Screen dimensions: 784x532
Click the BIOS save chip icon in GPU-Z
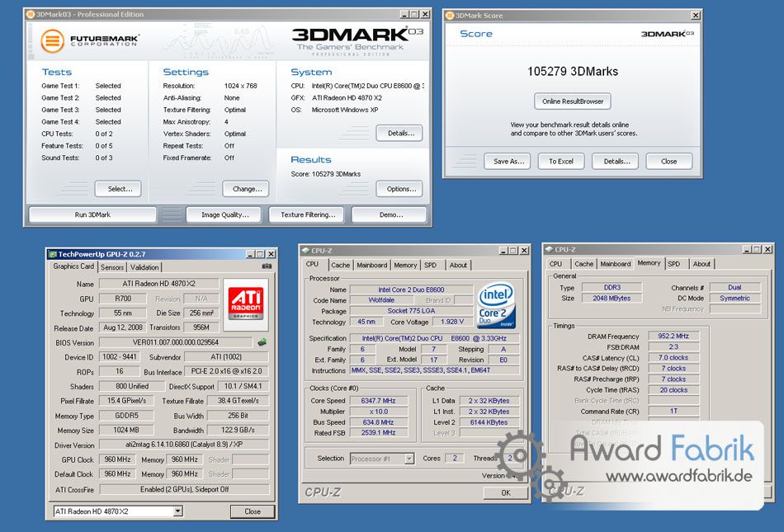click(x=262, y=342)
